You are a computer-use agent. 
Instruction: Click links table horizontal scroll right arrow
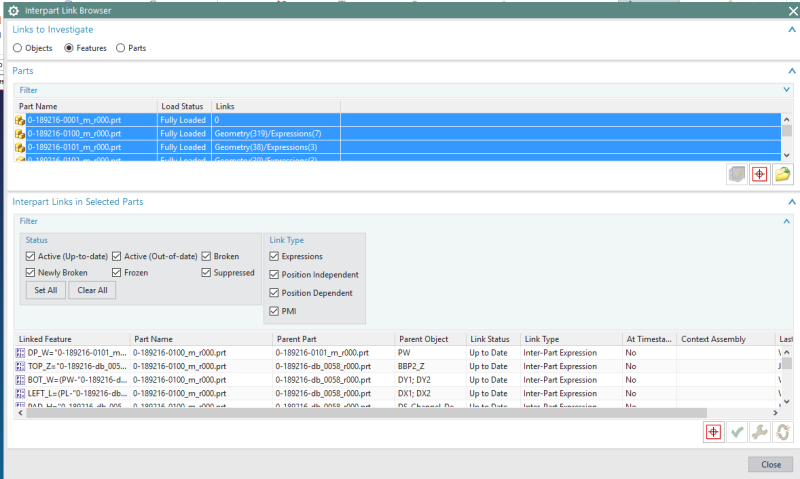click(775, 413)
